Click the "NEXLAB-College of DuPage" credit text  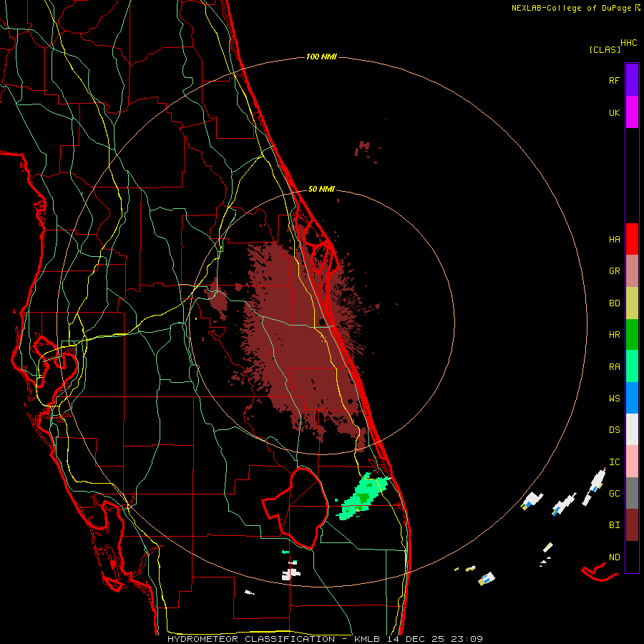[x=571, y=8]
